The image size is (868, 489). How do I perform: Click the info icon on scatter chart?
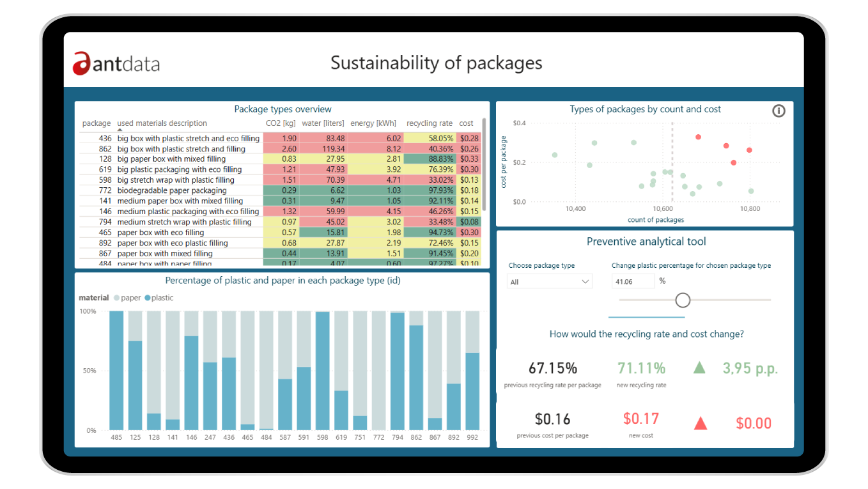(779, 111)
